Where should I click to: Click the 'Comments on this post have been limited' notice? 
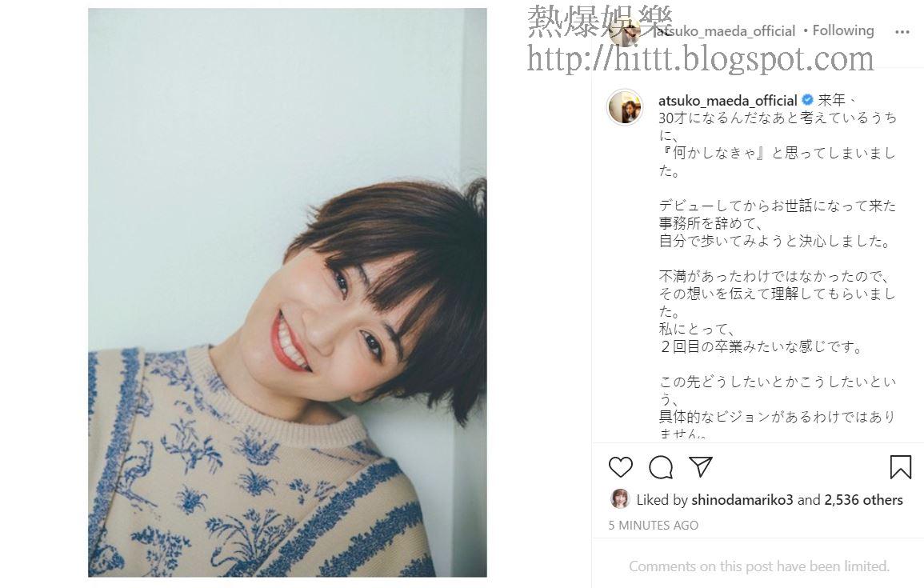click(x=759, y=566)
